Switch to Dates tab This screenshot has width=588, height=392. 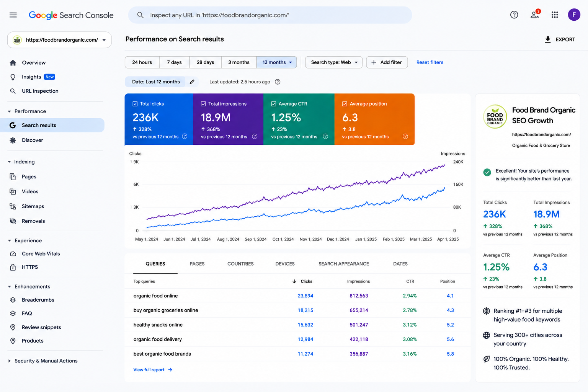coord(400,264)
